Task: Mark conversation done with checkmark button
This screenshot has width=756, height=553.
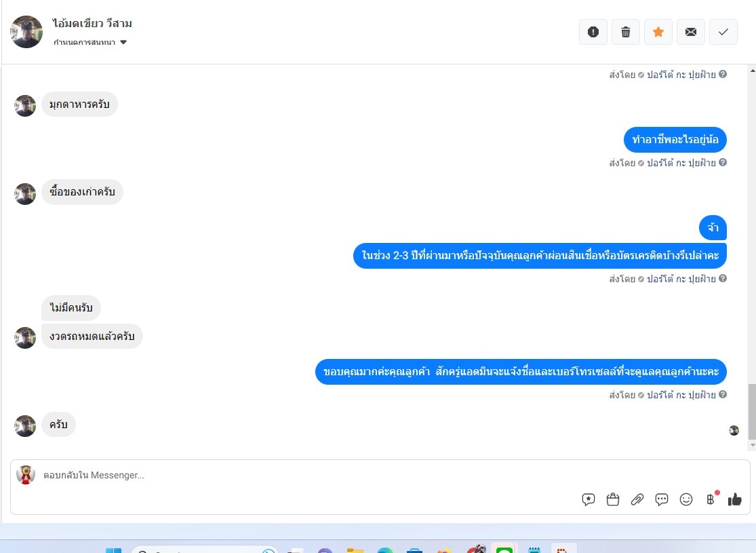Action: tap(723, 32)
